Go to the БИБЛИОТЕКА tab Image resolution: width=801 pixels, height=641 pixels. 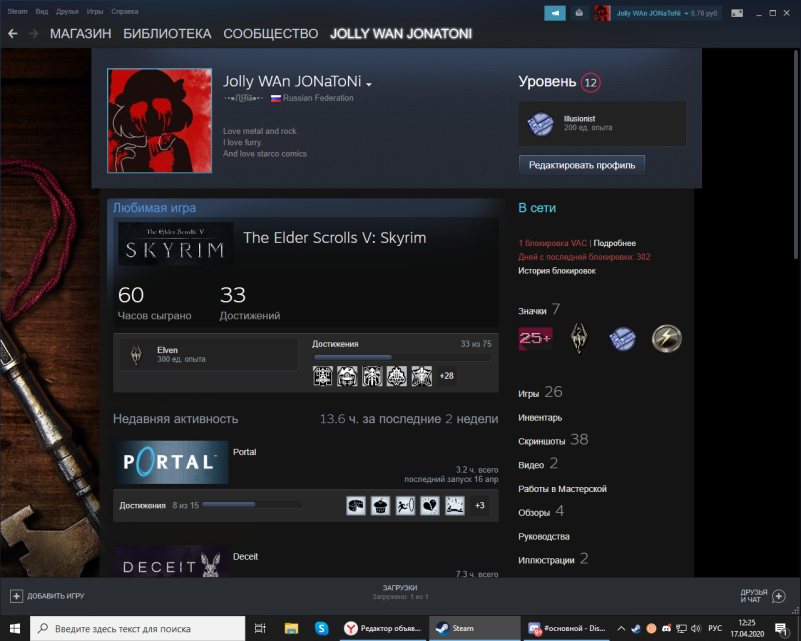pyautogui.click(x=167, y=34)
